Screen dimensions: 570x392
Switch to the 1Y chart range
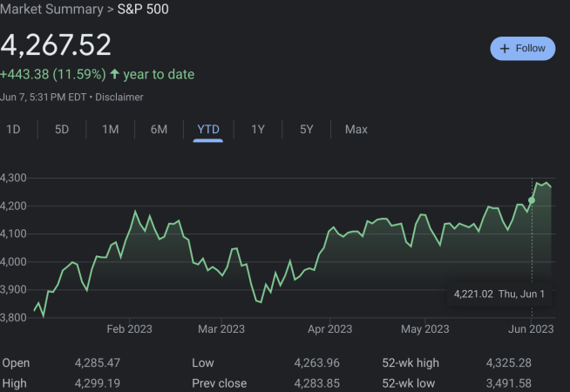click(x=258, y=129)
